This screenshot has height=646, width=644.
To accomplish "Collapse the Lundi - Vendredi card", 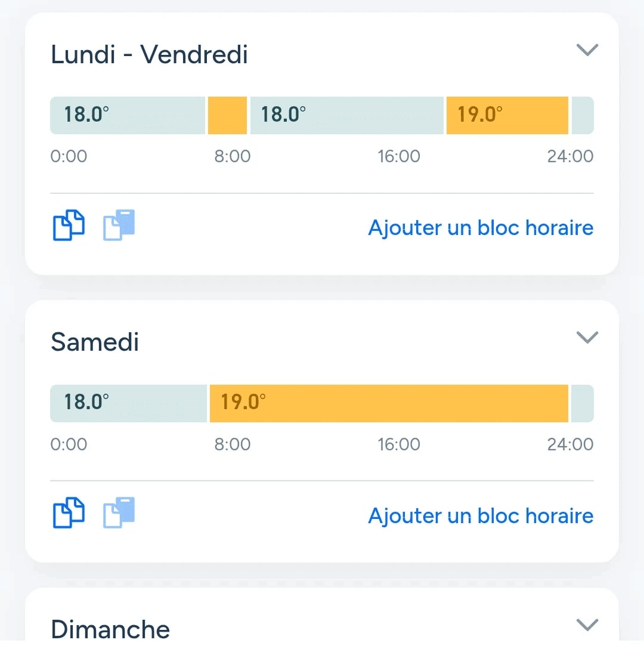I will (587, 50).
